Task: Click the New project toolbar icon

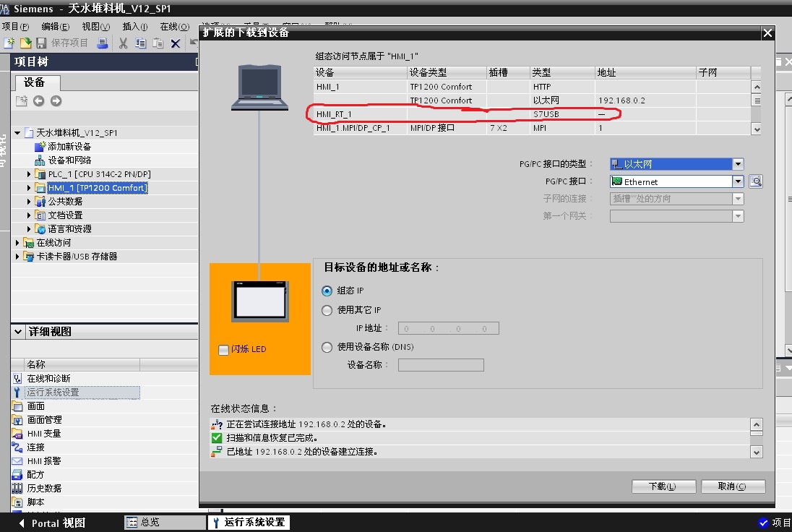Action: click(x=9, y=43)
